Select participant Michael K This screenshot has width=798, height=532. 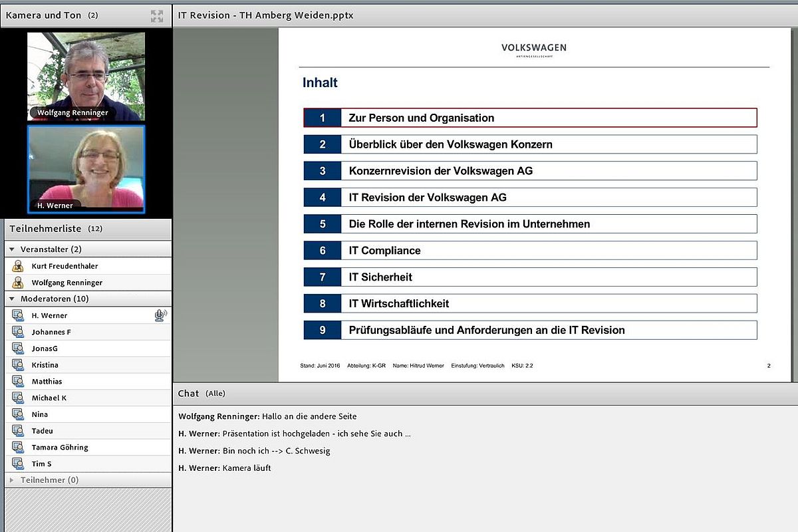point(88,398)
